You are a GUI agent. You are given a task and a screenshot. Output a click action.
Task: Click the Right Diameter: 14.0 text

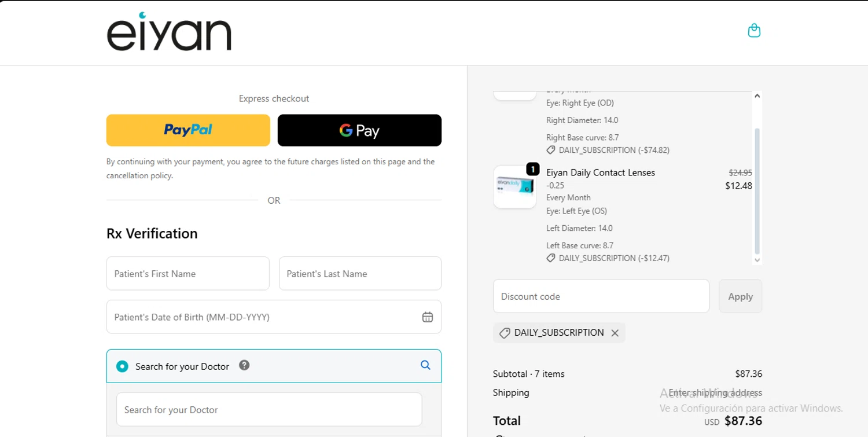coord(582,120)
